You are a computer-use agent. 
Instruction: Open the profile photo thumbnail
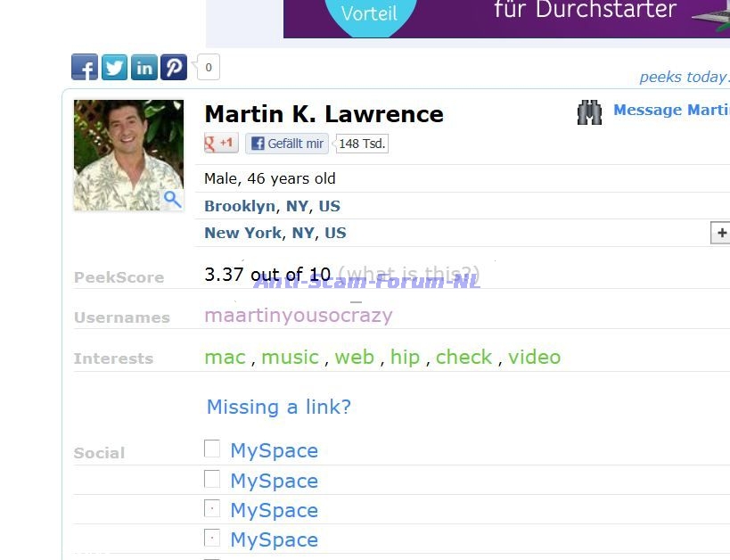click(x=127, y=154)
